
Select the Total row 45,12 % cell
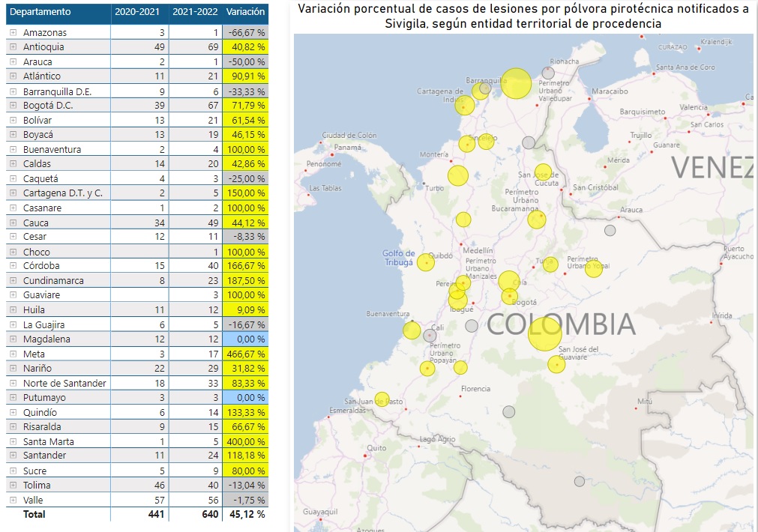pyautogui.click(x=244, y=514)
